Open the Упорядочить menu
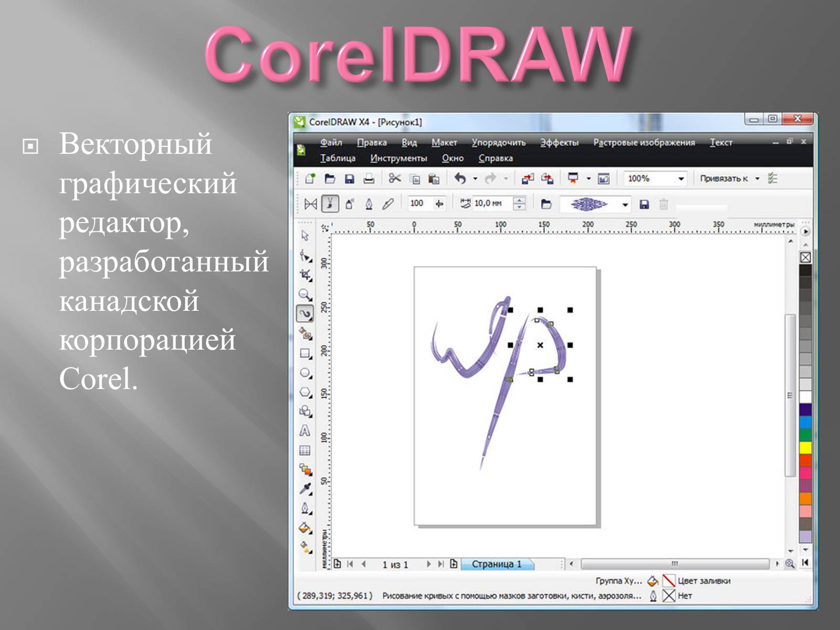Viewport: 840px width, 630px height. pyautogui.click(x=498, y=143)
